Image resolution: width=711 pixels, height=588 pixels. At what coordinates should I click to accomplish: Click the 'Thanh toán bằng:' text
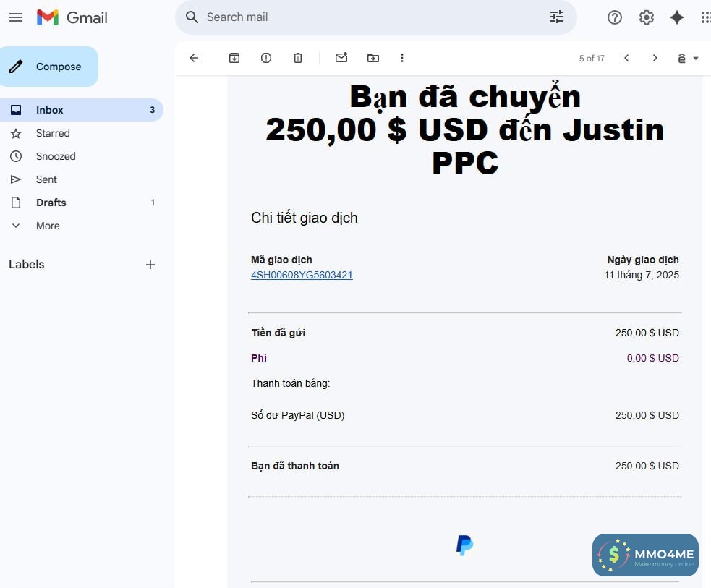pyautogui.click(x=290, y=383)
